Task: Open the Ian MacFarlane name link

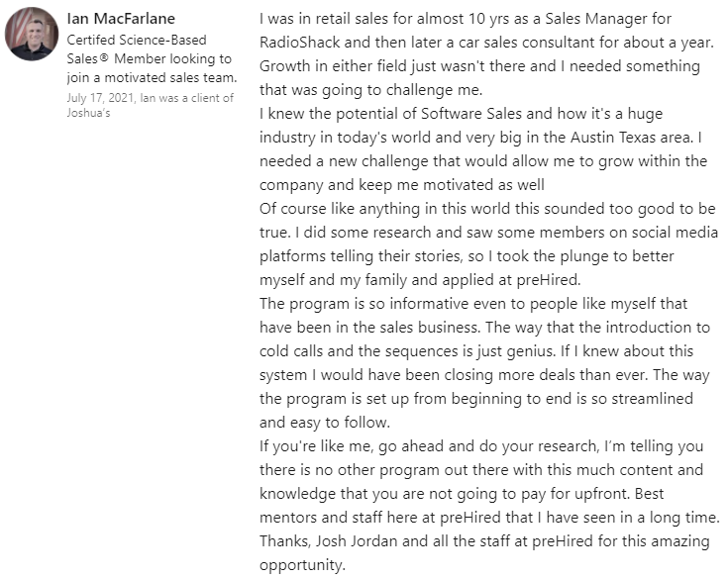Action: click(x=122, y=18)
